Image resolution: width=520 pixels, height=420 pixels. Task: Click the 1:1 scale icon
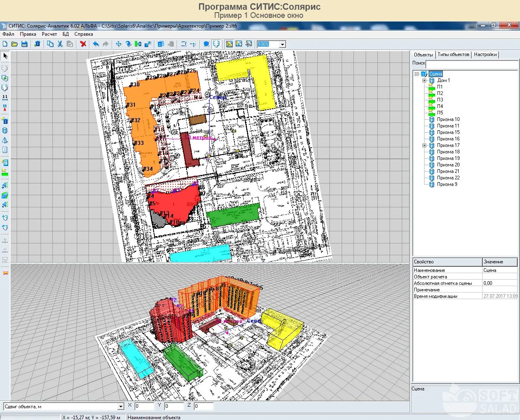pyautogui.click(x=5, y=97)
